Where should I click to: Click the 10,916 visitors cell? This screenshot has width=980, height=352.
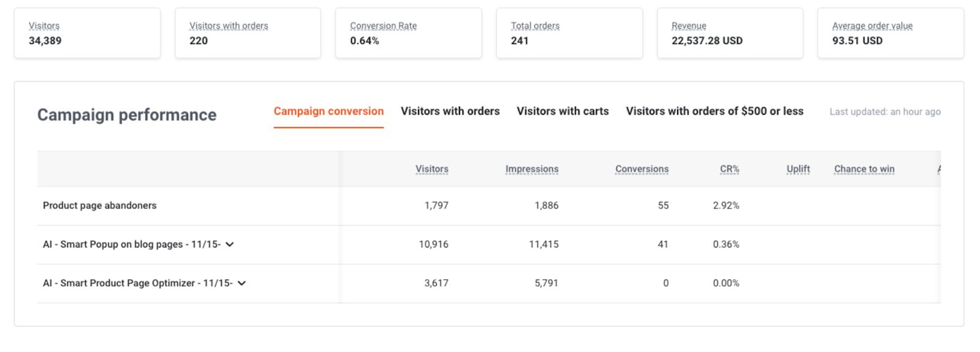433,244
